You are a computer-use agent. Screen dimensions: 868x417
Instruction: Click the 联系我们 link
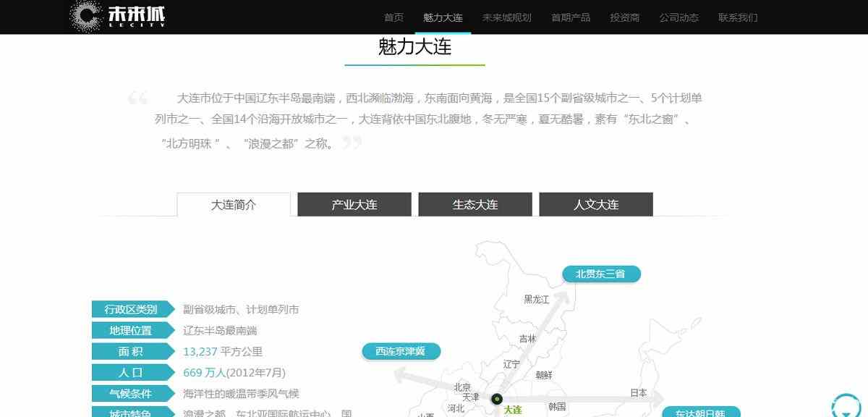738,17
